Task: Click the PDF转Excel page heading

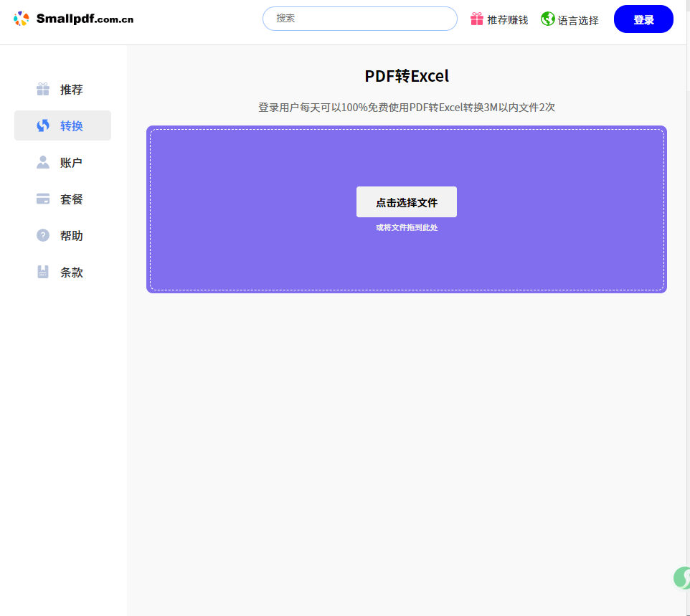Action: (x=407, y=76)
